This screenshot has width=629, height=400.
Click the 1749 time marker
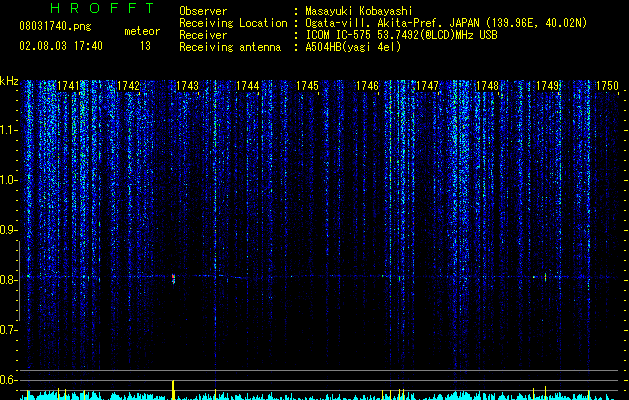(548, 86)
